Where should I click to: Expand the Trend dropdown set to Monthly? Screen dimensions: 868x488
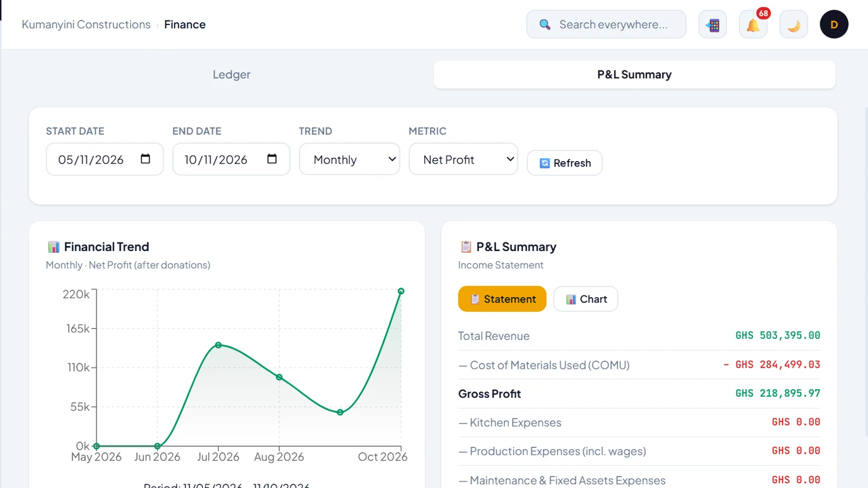pos(349,159)
